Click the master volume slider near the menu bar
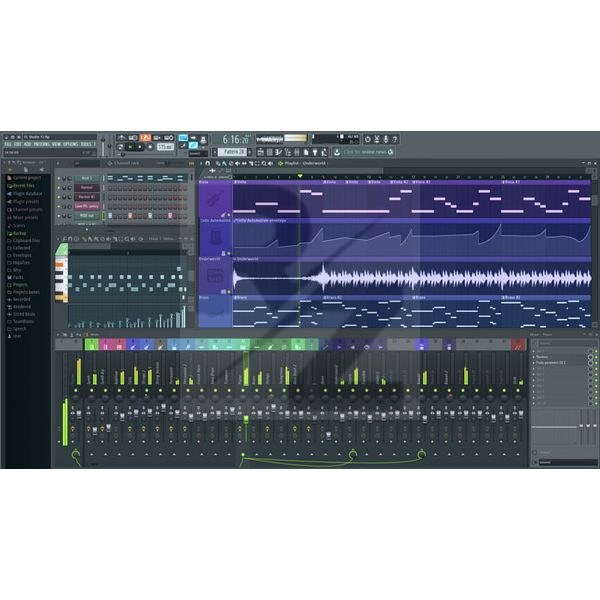This screenshot has width=600, height=600. pyautogui.click(x=103, y=145)
